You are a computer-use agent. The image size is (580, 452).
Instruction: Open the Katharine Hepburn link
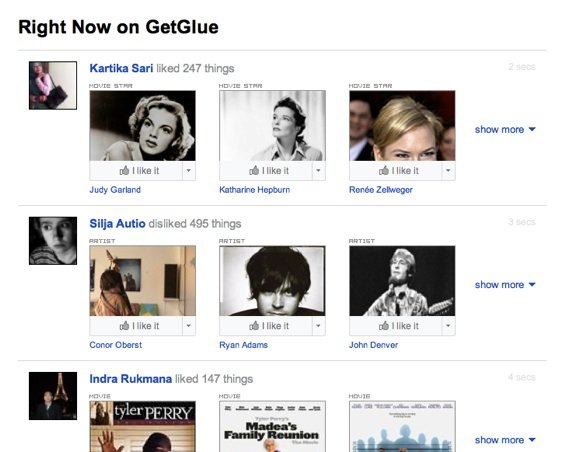click(254, 190)
